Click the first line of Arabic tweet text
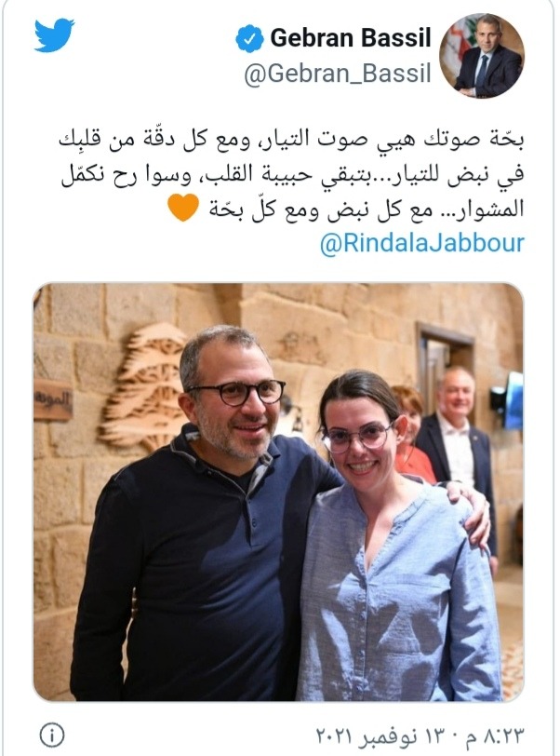560x756 pixels. 291,140
